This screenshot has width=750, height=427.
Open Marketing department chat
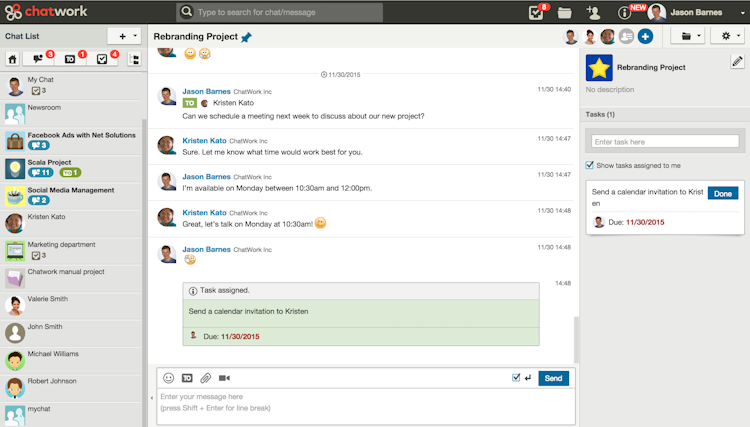pos(72,251)
